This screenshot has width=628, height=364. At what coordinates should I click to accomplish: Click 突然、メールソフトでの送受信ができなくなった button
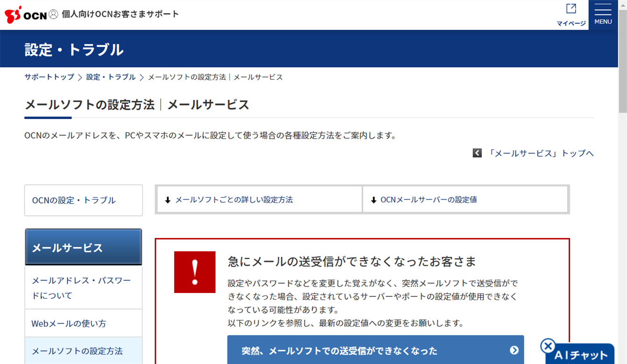(x=376, y=350)
